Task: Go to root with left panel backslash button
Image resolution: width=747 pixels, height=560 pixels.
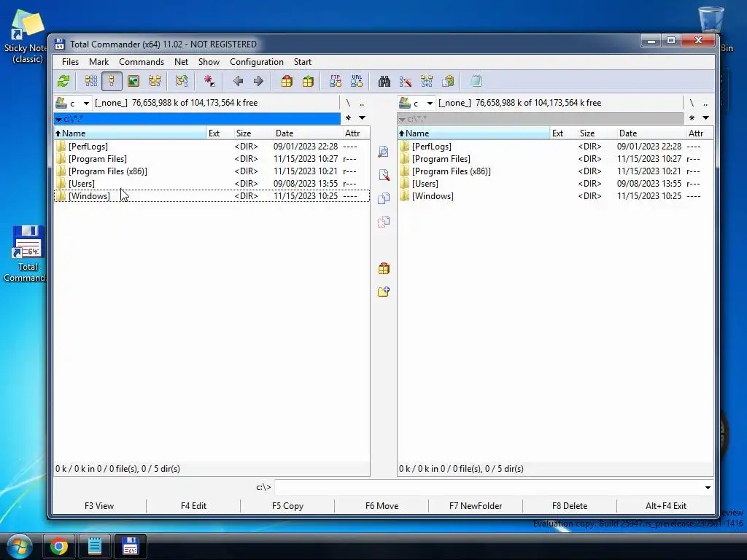Action: (348, 103)
